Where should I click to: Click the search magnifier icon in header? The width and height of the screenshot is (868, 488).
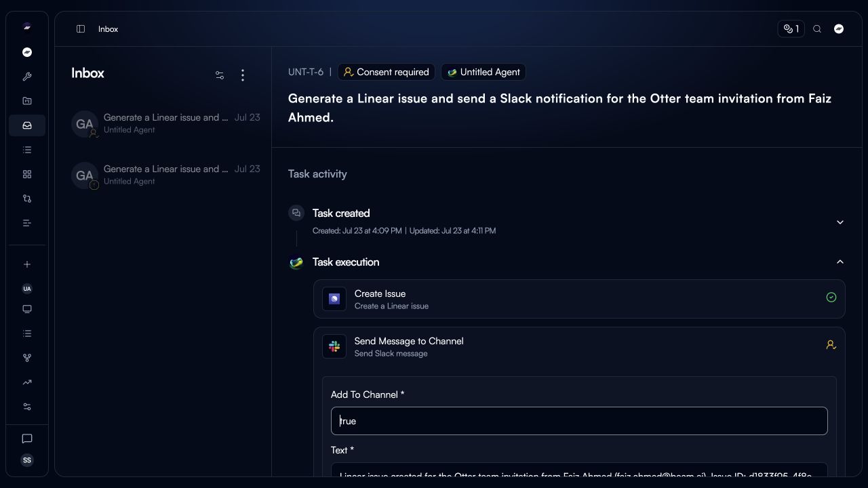(x=817, y=29)
